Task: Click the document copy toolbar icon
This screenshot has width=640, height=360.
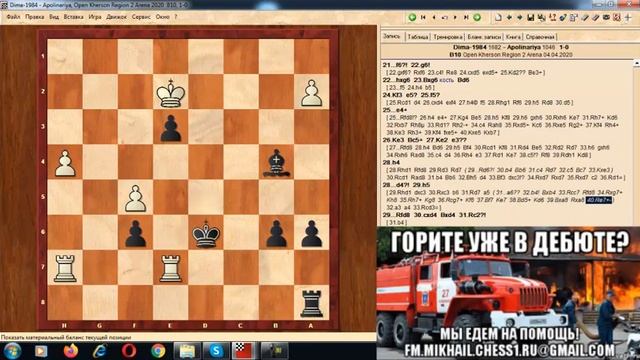Action: (574, 17)
